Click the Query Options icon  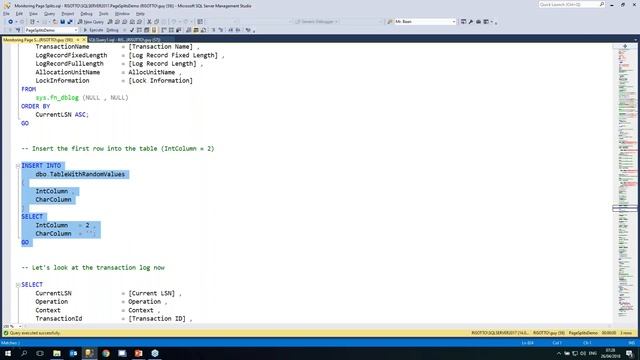tap(147, 30)
